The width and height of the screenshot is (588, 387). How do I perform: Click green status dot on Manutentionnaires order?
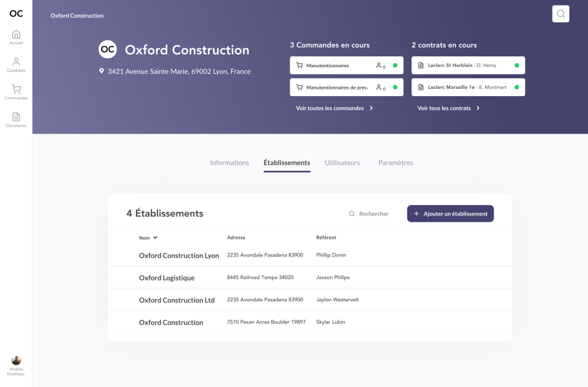pos(395,66)
